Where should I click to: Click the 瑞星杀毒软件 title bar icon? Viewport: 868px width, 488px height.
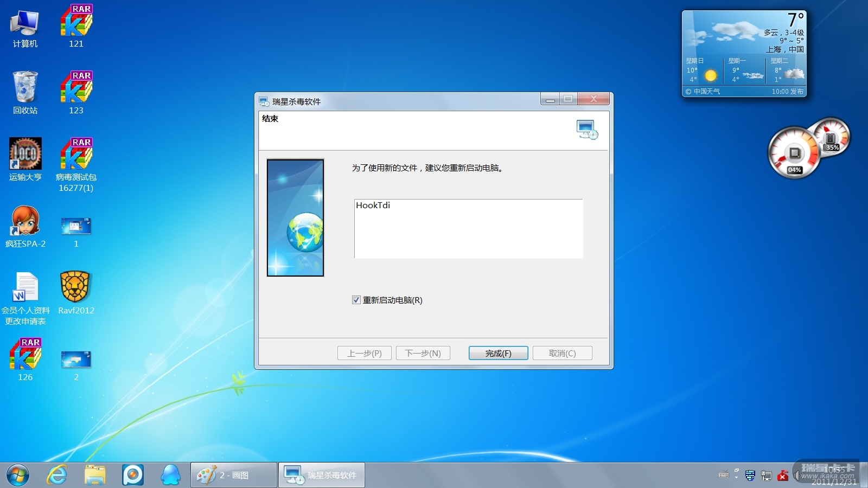point(264,101)
